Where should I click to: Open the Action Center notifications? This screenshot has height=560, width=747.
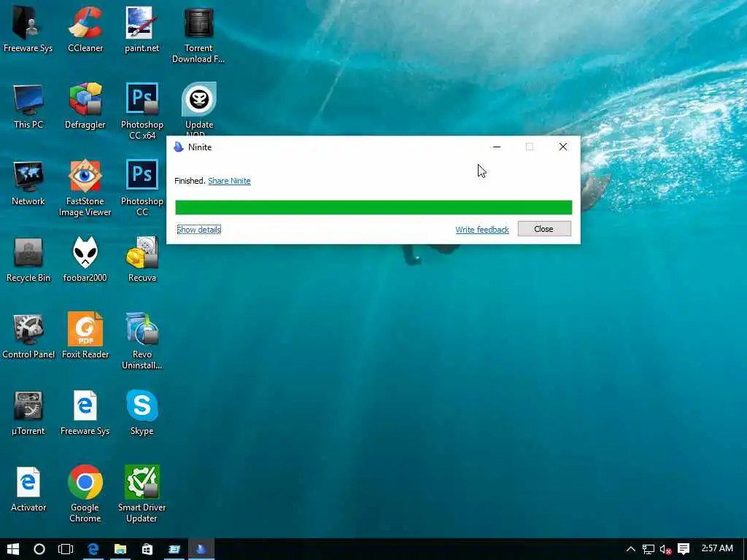pyautogui.click(x=684, y=549)
